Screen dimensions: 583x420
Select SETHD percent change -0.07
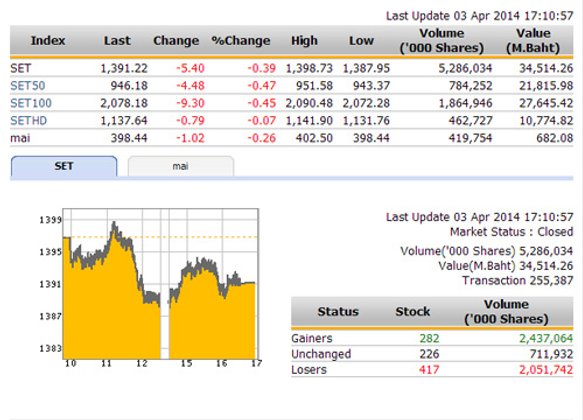(262, 120)
